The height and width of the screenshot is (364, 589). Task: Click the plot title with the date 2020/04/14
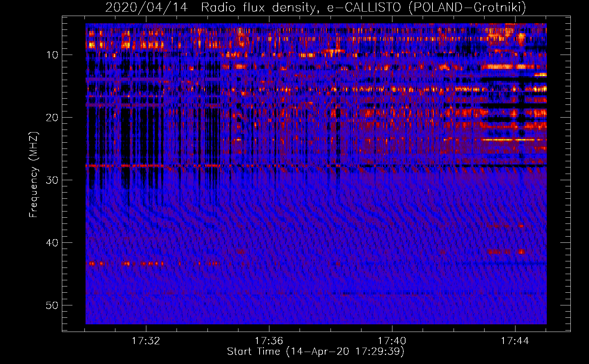point(316,7)
